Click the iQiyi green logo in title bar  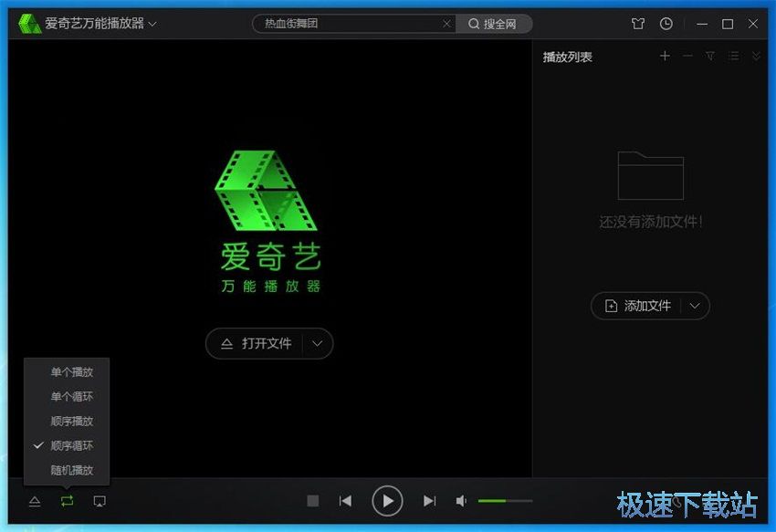29,24
